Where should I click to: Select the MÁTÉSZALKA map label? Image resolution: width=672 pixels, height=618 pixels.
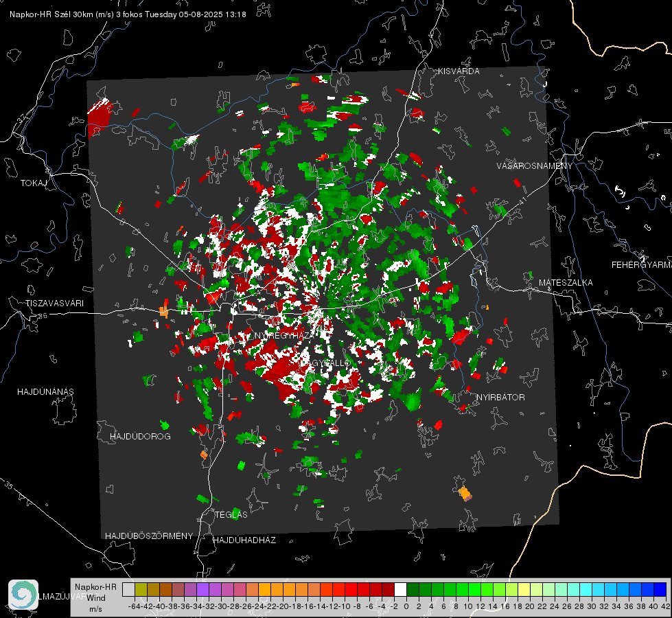566,283
